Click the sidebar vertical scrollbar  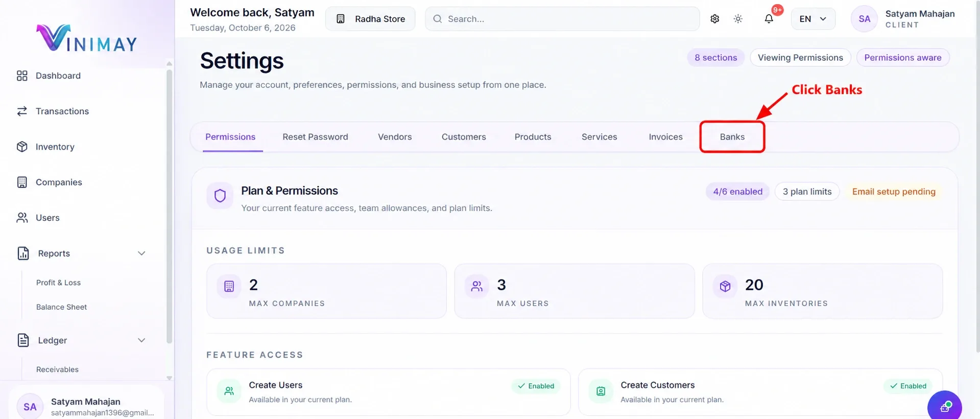point(169,207)
